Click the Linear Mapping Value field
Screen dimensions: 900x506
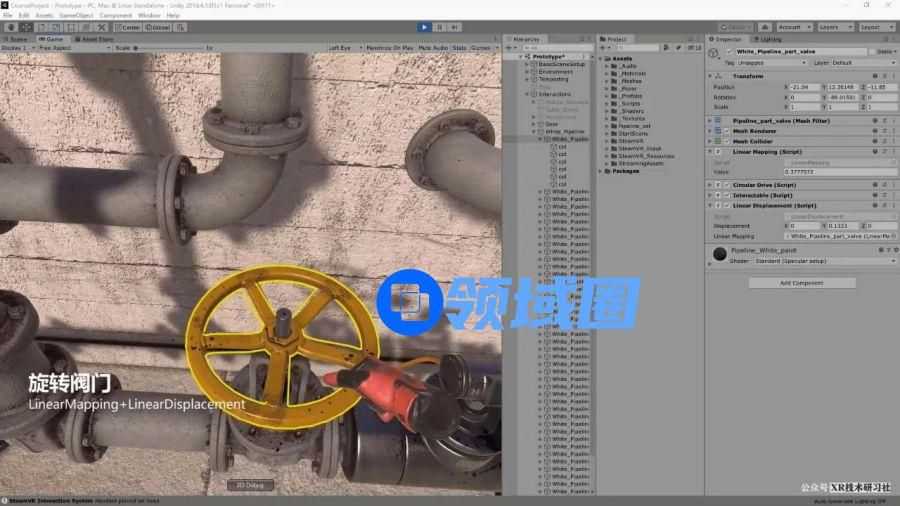[x=840, y=172]
